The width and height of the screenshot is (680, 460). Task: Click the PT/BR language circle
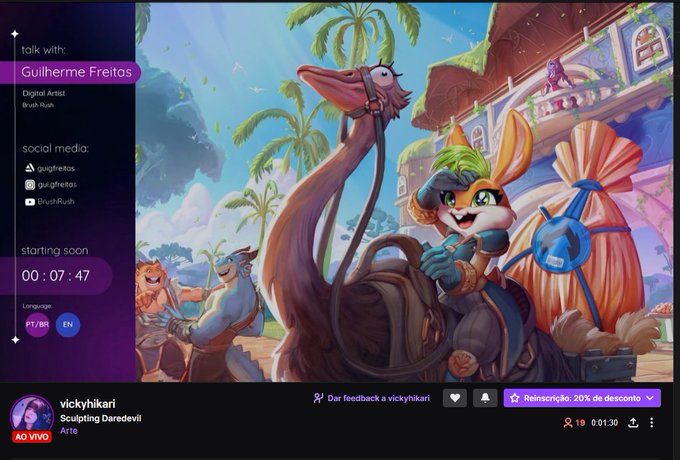coord(37,325)
